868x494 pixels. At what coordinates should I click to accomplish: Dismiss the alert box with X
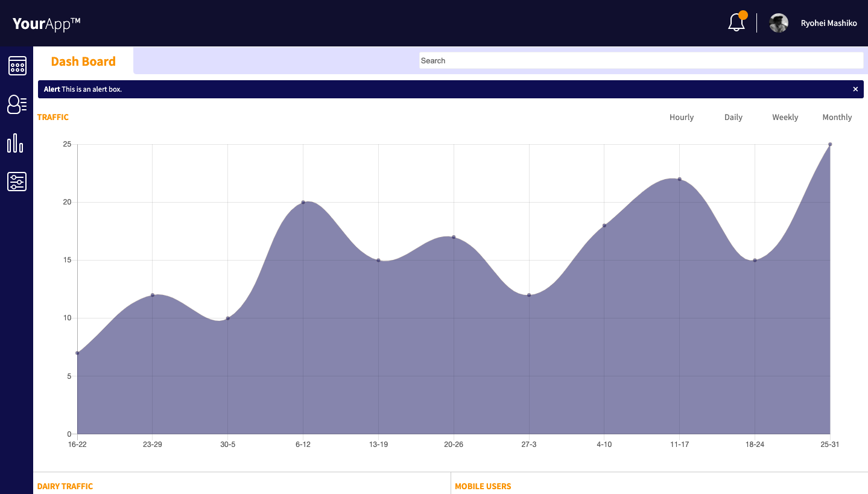[x=855, y=89]
